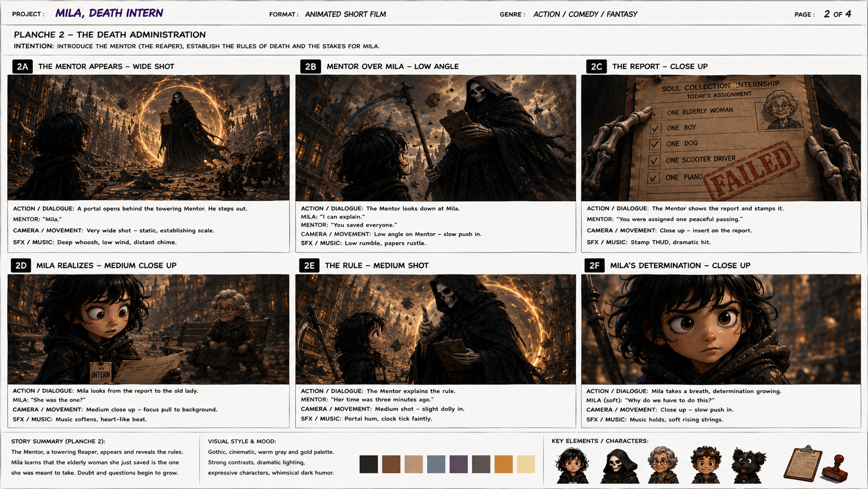Screen dimensions: 868x489
Task: Click the project title MILA, DEATH INTERN
Action: point(109,13)
